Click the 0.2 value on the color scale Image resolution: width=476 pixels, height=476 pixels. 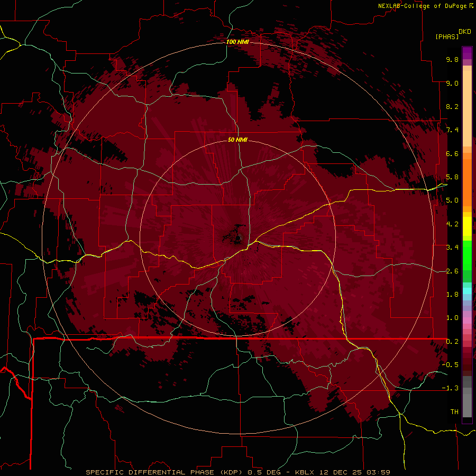(x=452, y=342)
